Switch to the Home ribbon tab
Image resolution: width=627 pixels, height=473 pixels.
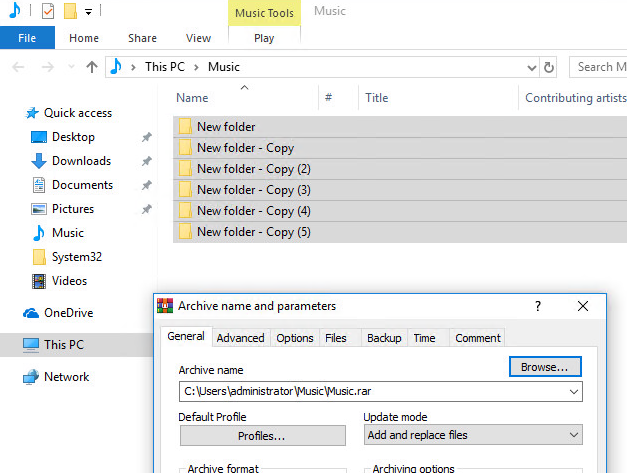[84, 38]
